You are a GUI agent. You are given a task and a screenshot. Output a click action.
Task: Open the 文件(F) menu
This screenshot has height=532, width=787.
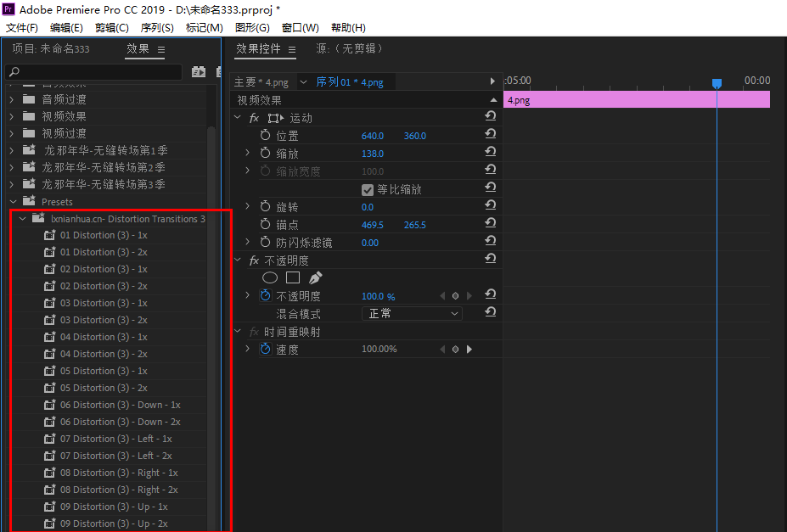(x=21, y=28)
